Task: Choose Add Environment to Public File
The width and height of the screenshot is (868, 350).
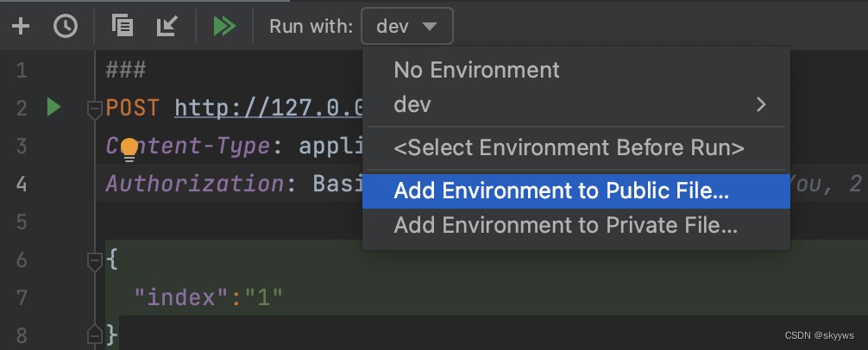Action: [576, 191]
